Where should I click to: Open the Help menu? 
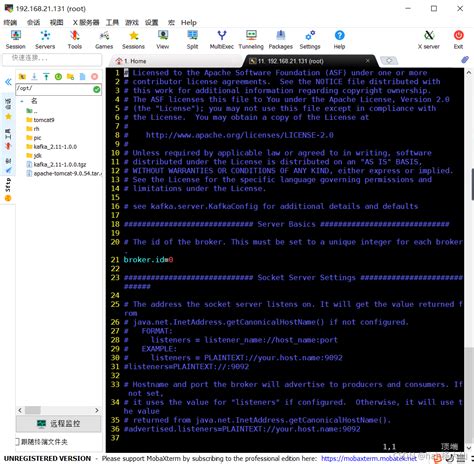click(x=189, y=22)
